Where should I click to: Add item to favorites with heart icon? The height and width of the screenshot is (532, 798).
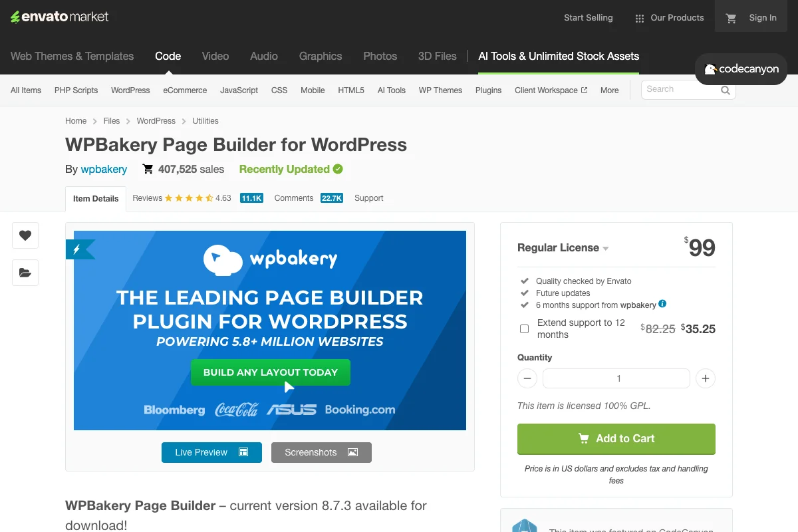point(25,235)
